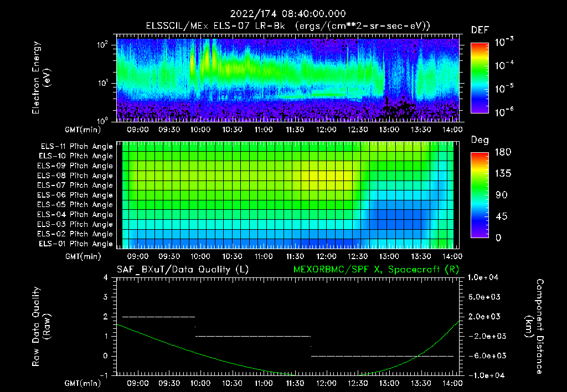Click the 'DEF' legend label

coord(480,30)
